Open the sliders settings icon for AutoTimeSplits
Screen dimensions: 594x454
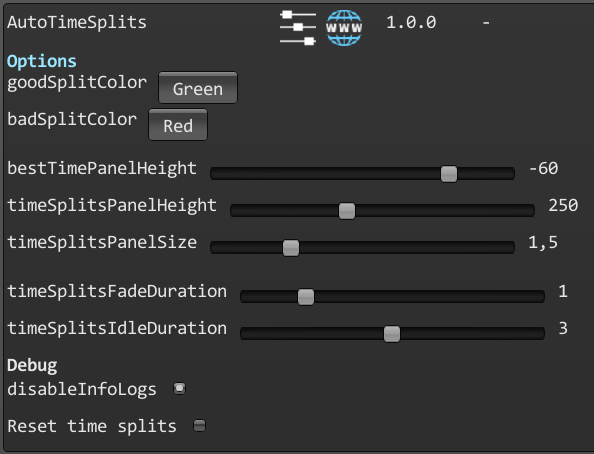298,27
